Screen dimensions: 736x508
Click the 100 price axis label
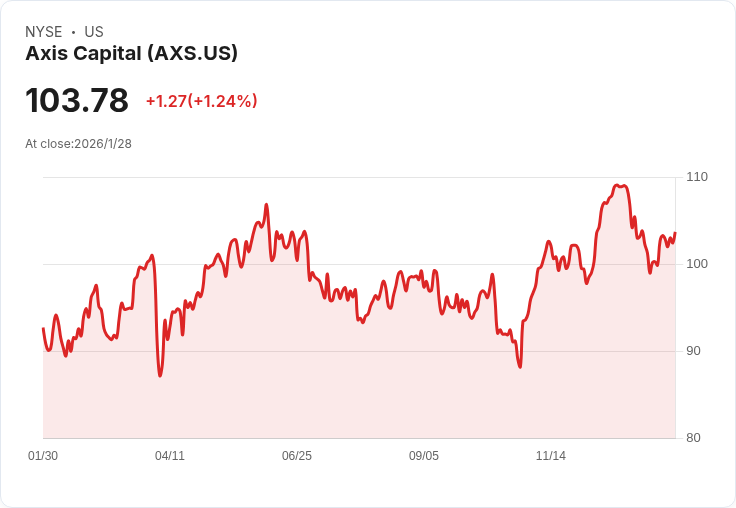pos(697,264)
